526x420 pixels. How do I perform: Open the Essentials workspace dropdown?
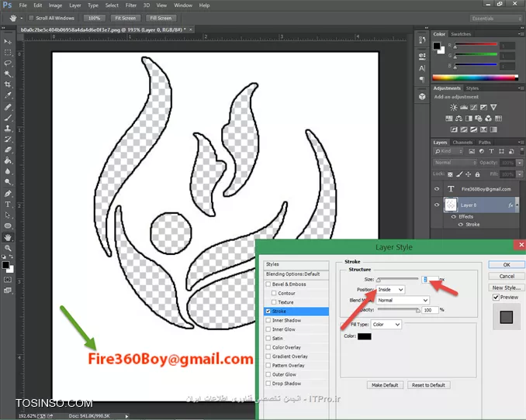497,19
